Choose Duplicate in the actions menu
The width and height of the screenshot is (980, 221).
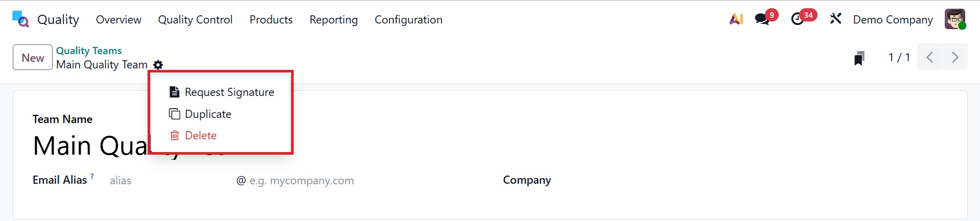click(x=208, y=114)
